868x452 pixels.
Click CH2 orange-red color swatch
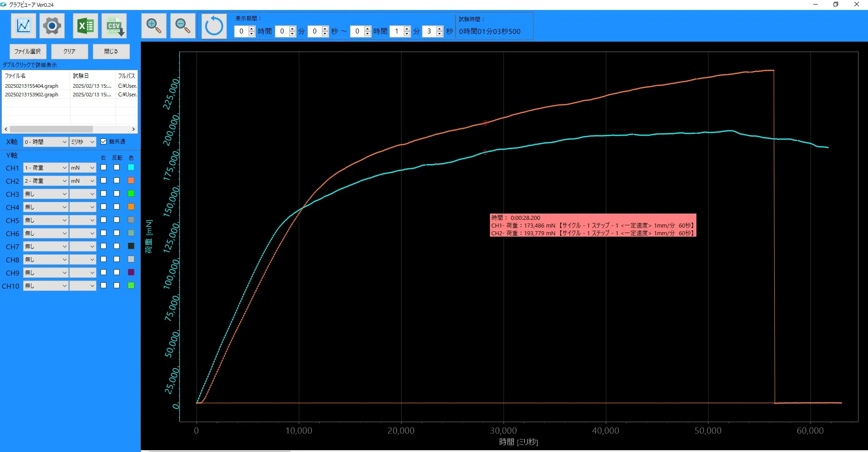click(131, 181)
